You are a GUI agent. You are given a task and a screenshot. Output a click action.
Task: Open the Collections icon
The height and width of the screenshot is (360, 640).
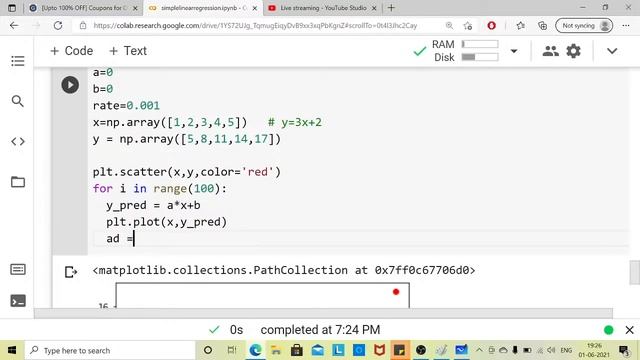click(x=542, y=25)
